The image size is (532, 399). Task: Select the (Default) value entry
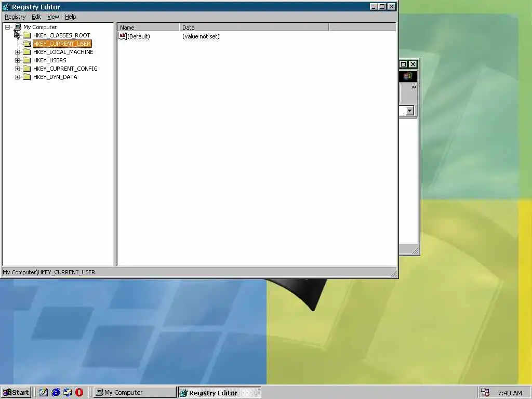(138, 36)
